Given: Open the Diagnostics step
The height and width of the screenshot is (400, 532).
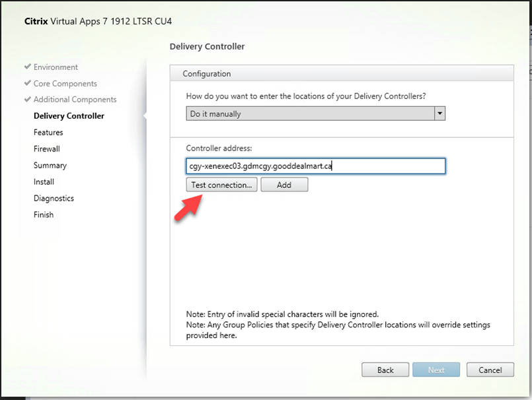Looking at the screenshot, I should pos(54,199).
